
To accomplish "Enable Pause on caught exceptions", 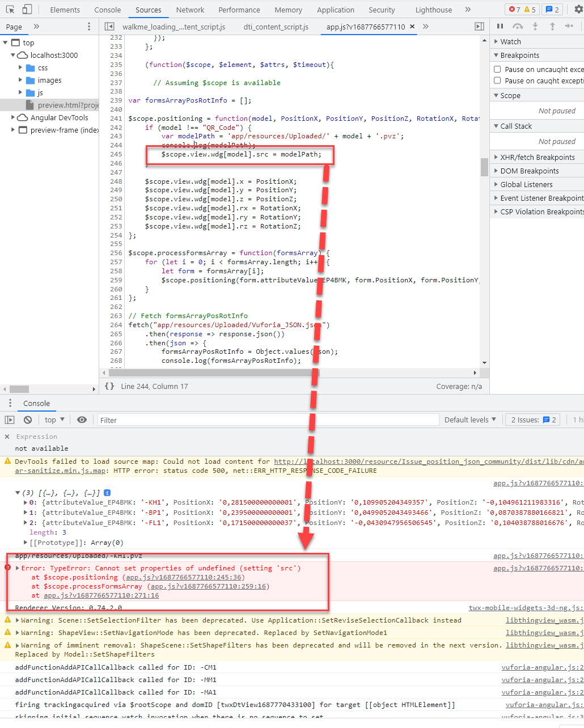I will tap(497, 81).
